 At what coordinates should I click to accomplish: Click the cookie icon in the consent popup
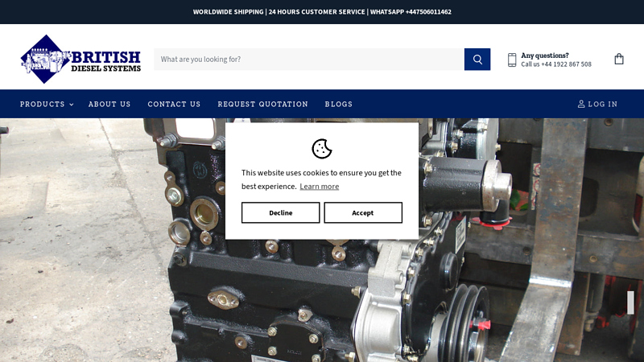coord(321,149)
